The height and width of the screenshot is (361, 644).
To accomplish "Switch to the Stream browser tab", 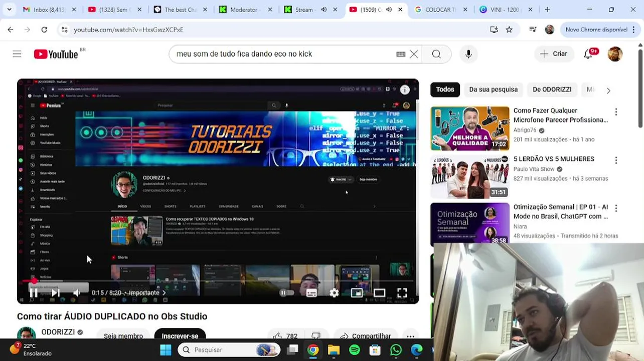I will coord(304,10).
